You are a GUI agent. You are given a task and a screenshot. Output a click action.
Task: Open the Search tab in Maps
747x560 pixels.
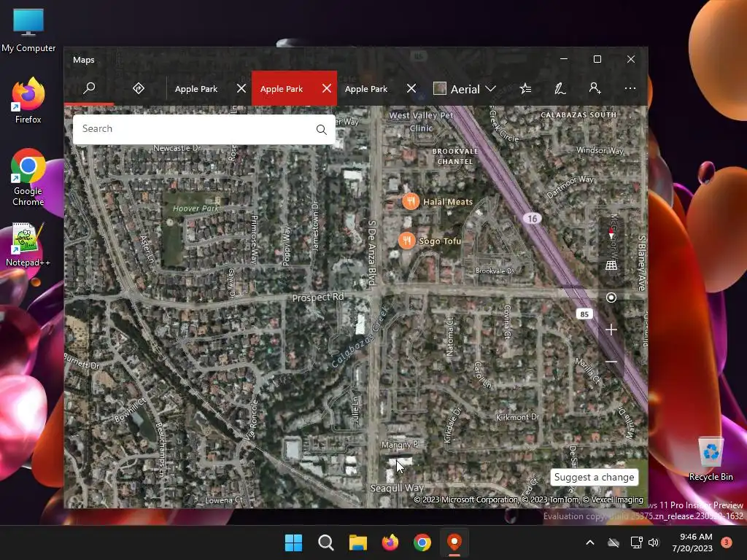(x=89, y=88)
